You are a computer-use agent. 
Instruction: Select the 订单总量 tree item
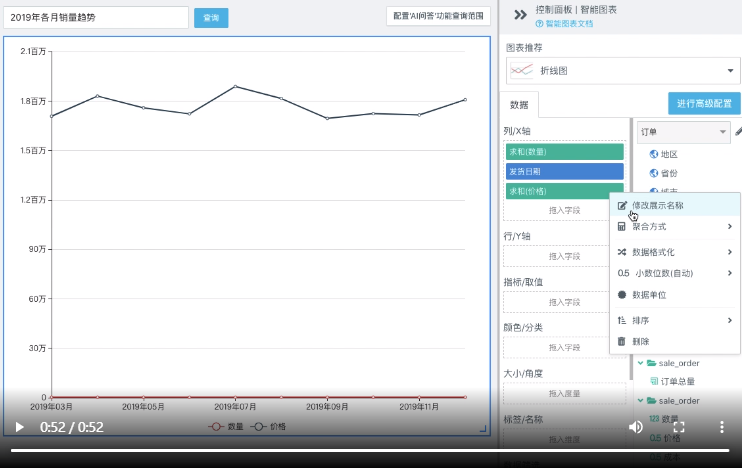677,381
